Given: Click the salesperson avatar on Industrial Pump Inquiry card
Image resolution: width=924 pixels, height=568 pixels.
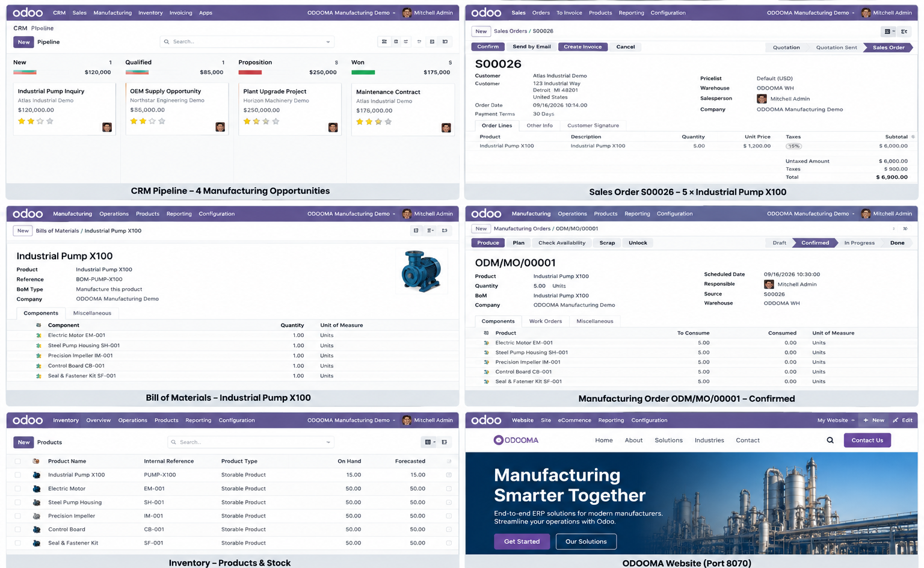Looking at the screenshot, I should coord(107,127).
